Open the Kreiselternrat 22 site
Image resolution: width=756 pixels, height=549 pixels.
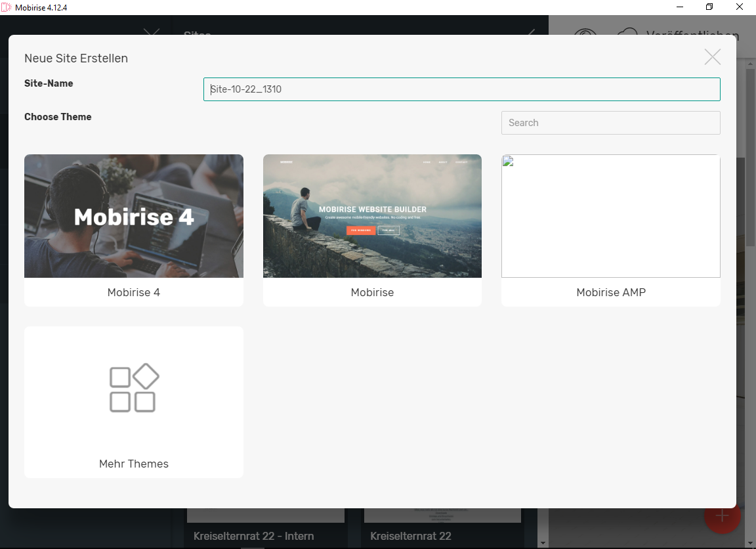411,536
